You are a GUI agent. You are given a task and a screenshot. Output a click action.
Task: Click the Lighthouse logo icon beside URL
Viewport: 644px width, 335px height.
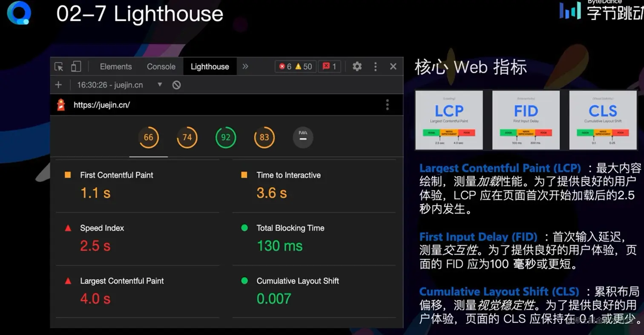pyautogui.click(x=61, y=105)
